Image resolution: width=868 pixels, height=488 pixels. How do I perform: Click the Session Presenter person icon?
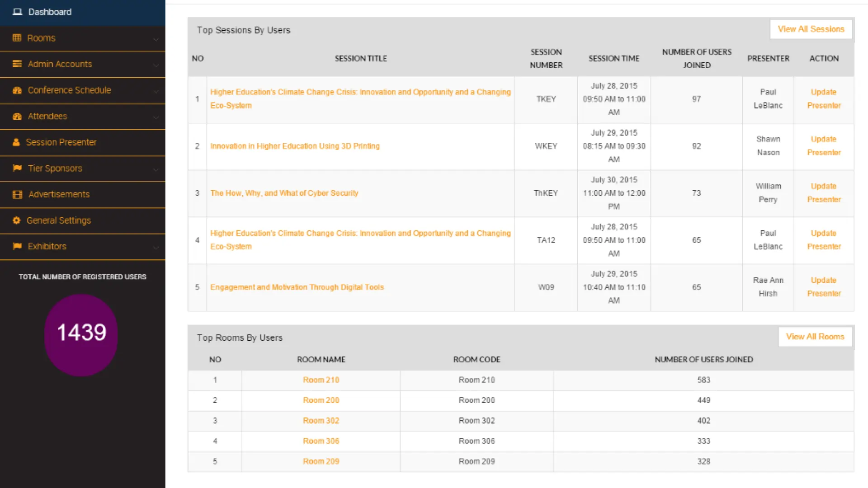pos(16,142)
